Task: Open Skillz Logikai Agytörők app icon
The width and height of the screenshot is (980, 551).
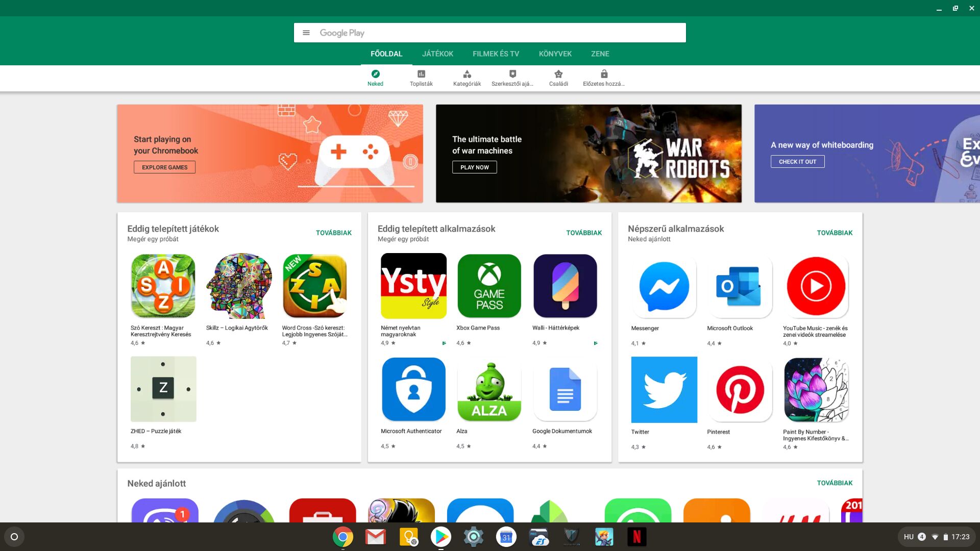Action: pos(239,286)
